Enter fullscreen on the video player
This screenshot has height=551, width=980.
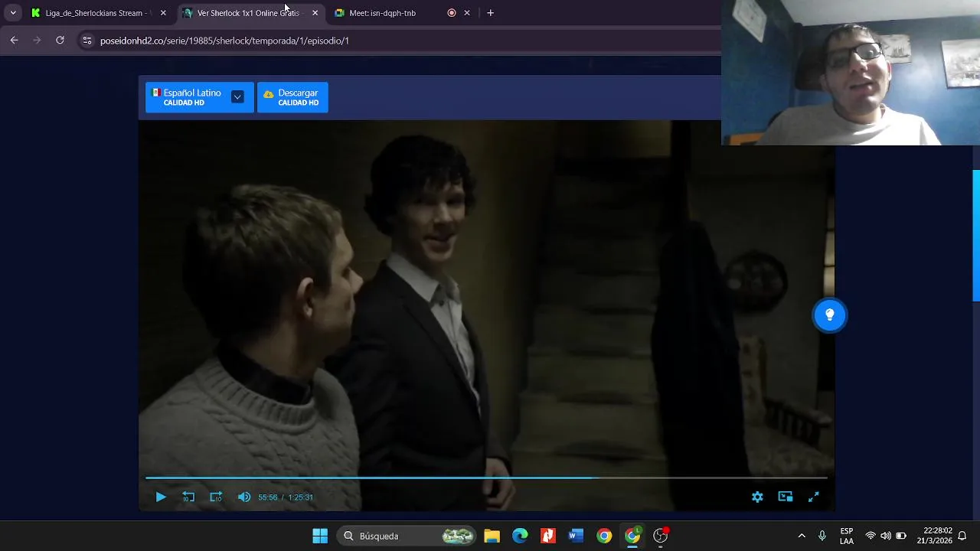(x=813, y=497)
